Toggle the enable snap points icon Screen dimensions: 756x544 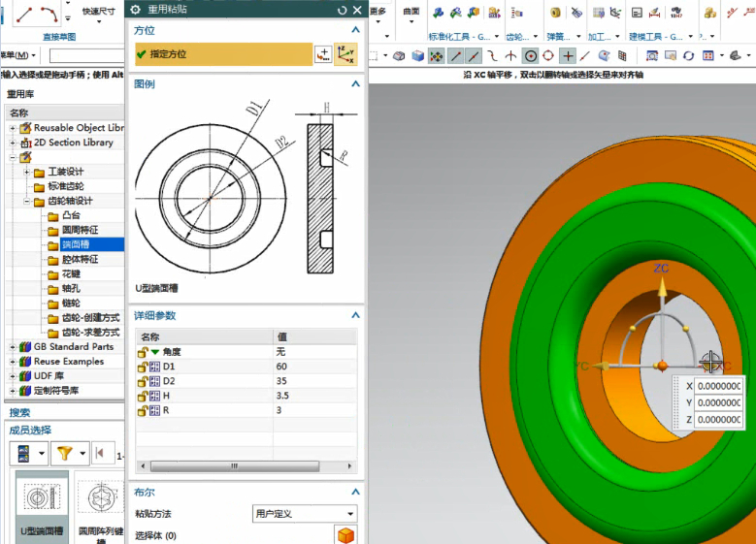point(437,57)
